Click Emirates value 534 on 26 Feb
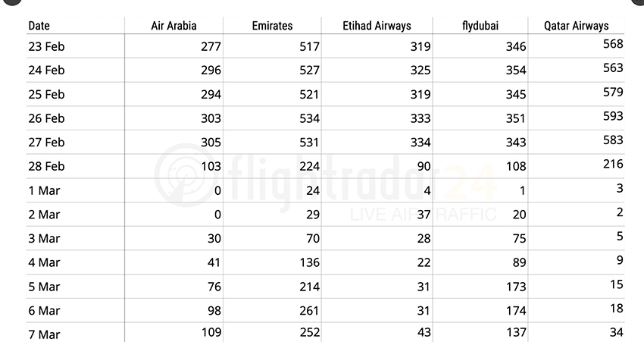The width and height of the screenshot is (644, 342). click(x=309, y=118)
